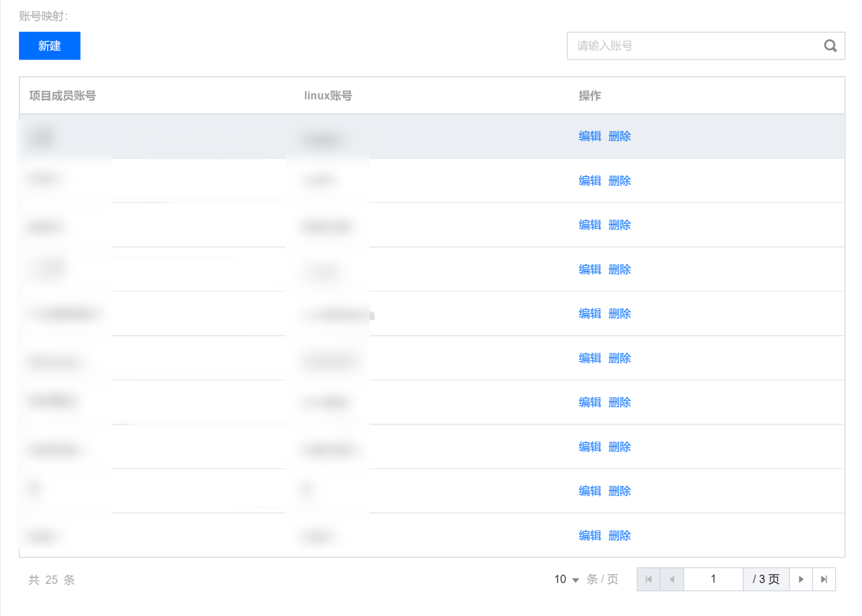
Task: Click the 操作 column header
Action: point(590,96)
